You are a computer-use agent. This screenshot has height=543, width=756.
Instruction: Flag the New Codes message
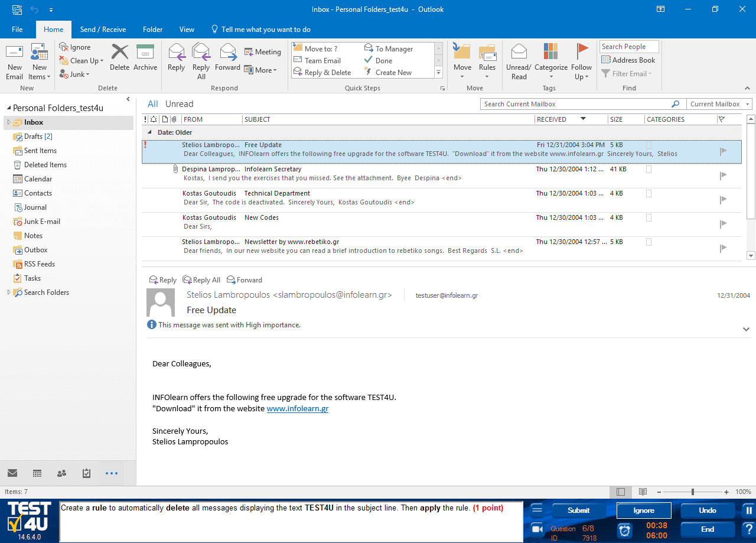click(x=723, y=224)
